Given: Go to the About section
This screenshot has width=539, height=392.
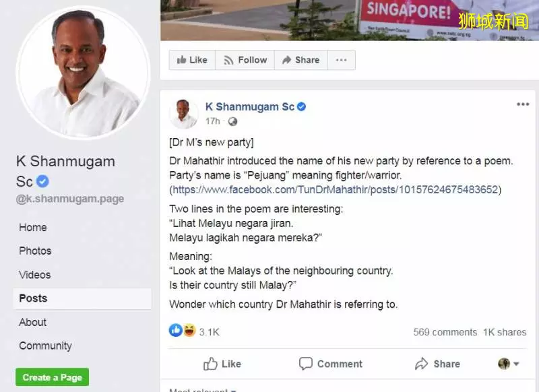Looking at the screenshot, I should (x=32, y=322).
